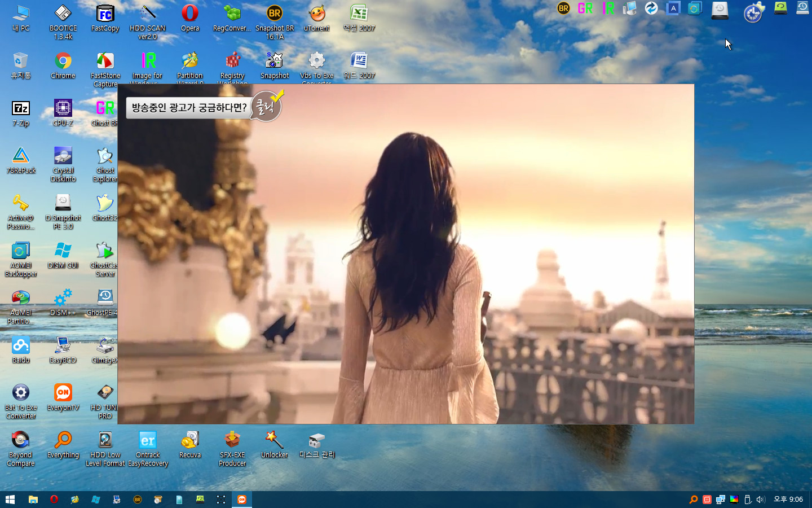Launch Unlocker desktop icon

tap(275, 445)
